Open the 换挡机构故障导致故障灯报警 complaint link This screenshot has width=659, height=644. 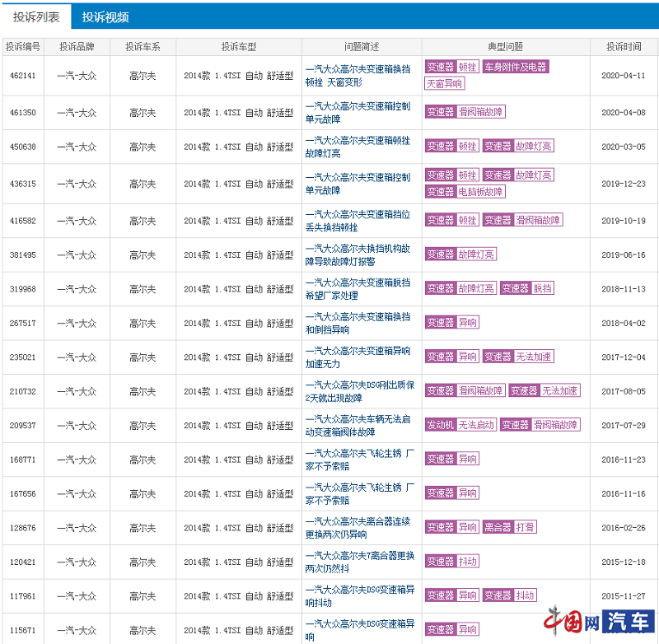tap(358, 254)
